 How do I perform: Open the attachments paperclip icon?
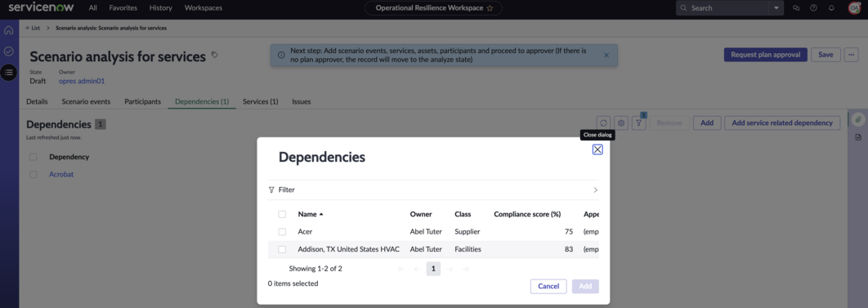pos(857,119)
